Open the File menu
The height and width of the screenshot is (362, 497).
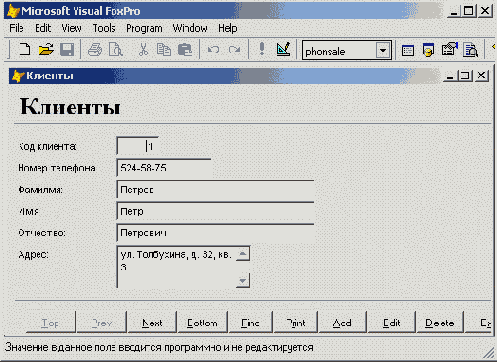pos(16,28)
